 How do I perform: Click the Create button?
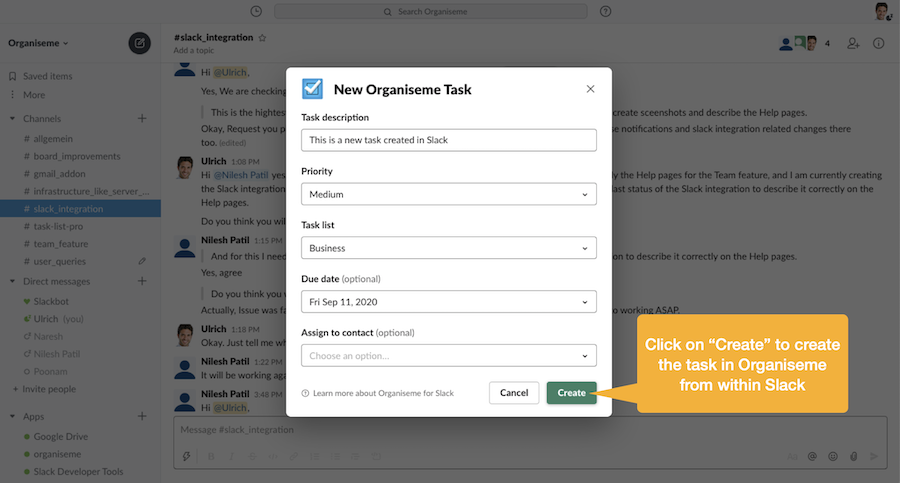click(x=571, y=393)
